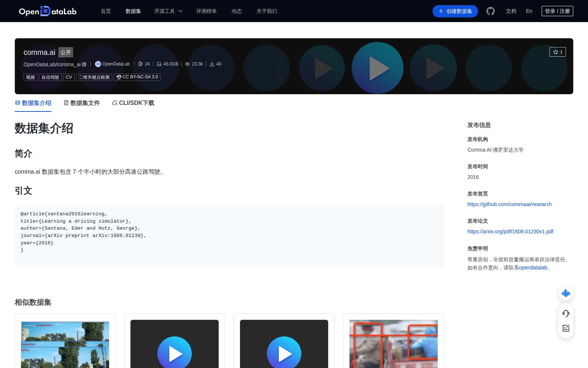Go to 首页 in navigation
Image resolution: width=588 pixels, height=368 pixels.
pos(106,11)
